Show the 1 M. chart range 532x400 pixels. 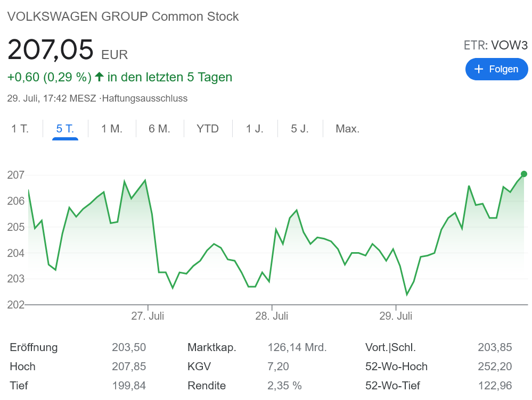tap(112, 129)
